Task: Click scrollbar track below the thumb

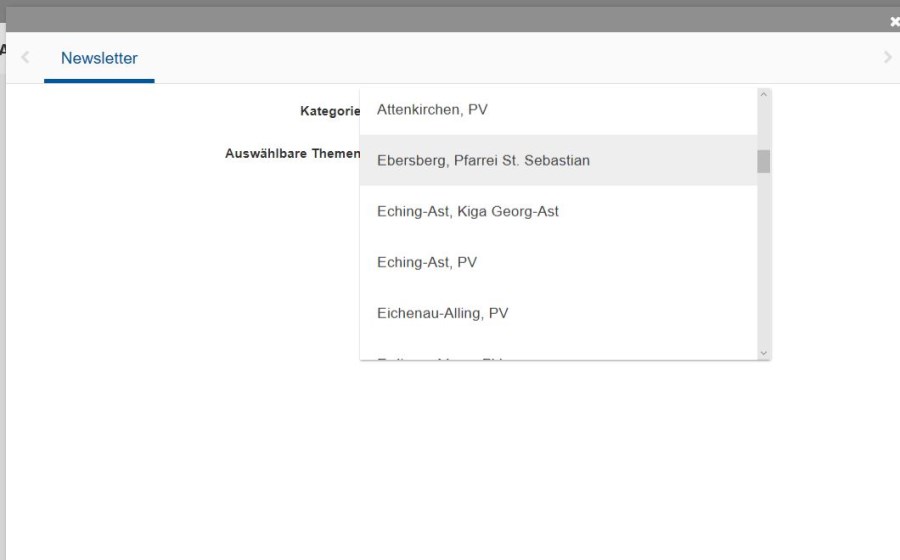Action: click(764, 260)
